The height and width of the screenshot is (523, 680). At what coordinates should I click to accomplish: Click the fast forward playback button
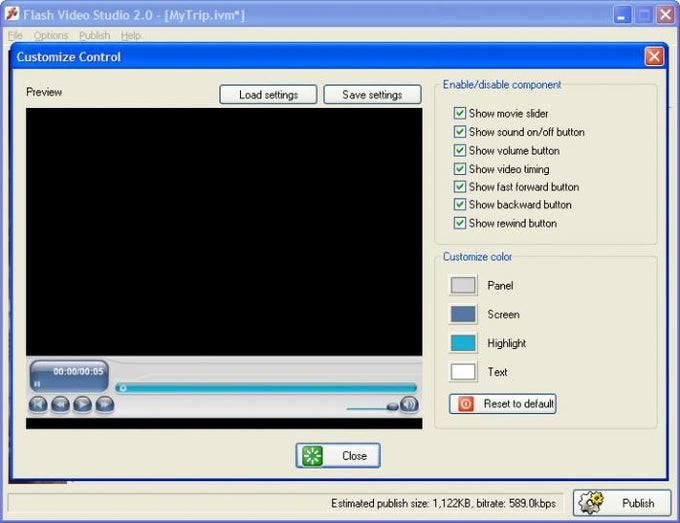pyautogui.click(x=105, y=405)
